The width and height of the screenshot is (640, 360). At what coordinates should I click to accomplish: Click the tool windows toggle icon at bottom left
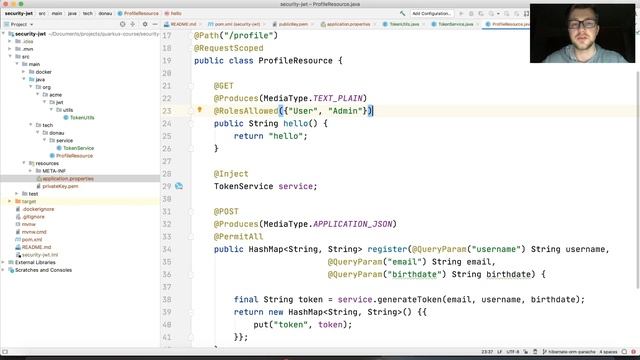[5, 352]
